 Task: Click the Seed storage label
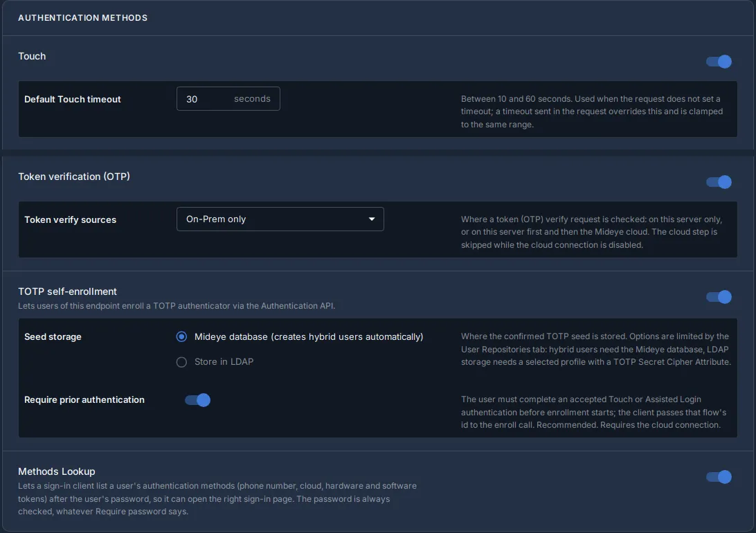(53, 337)
